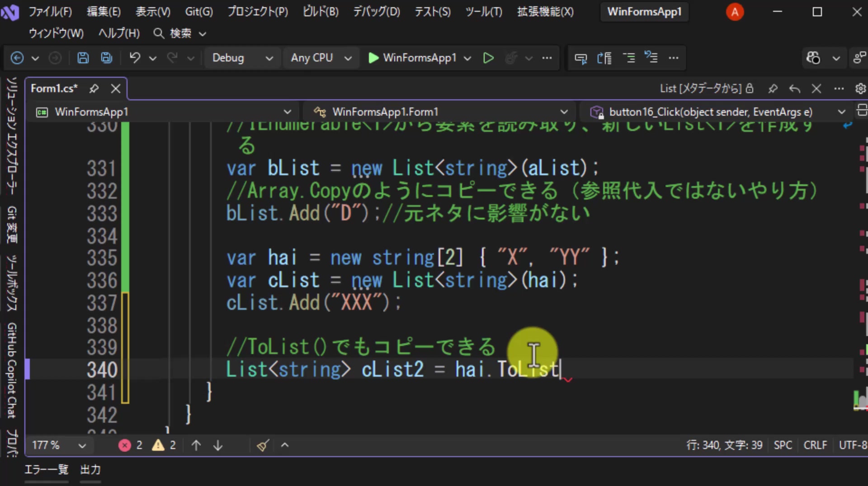Expand the undo history dropdown arrow
Viewport: 868px width, 486px height.
click(153, 58)
